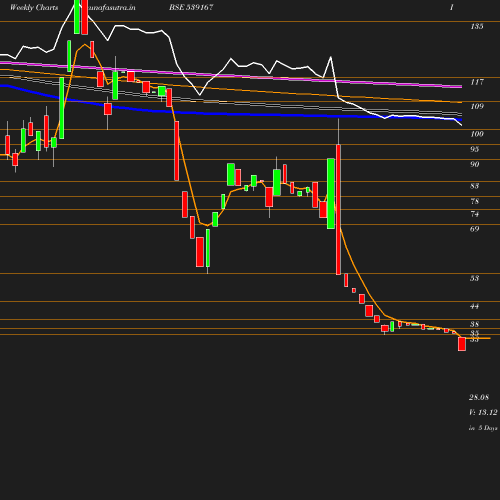500x500 pixels.
Task: Click the "V: 13.12" volume value
Action: [483, 412]
